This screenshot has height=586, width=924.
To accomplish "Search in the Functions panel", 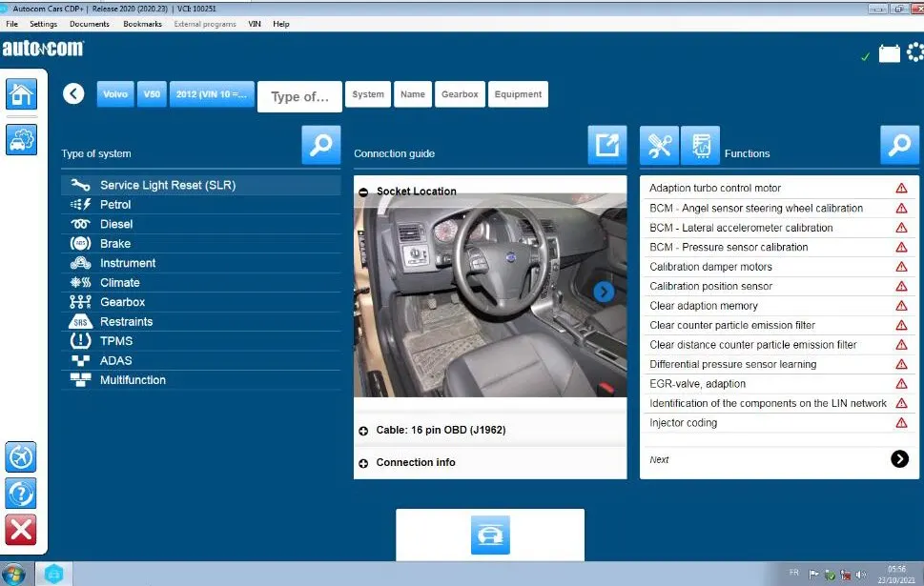I will [900, 145].
